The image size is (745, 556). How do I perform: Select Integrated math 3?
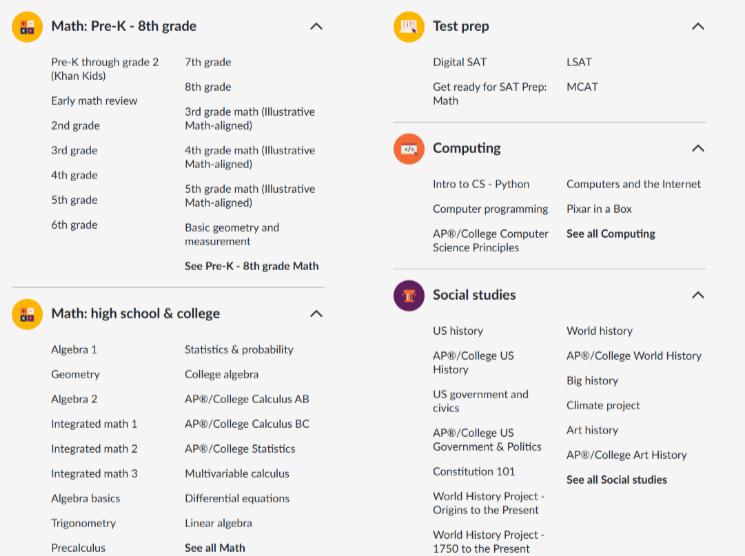[94, 474]
